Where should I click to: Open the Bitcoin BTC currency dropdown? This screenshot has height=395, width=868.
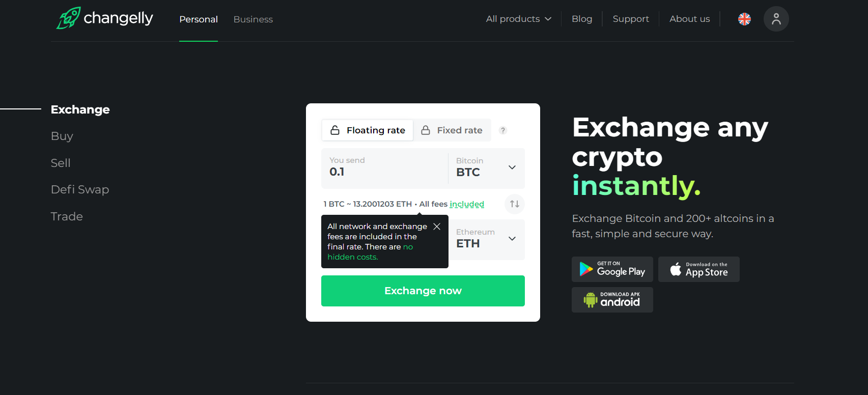click(486, 168)
